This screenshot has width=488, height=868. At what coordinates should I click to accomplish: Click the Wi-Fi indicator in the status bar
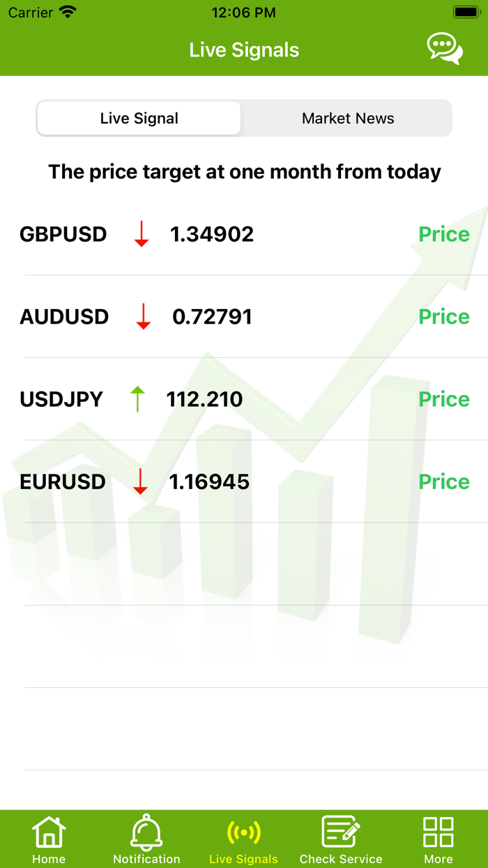(67, 11)
